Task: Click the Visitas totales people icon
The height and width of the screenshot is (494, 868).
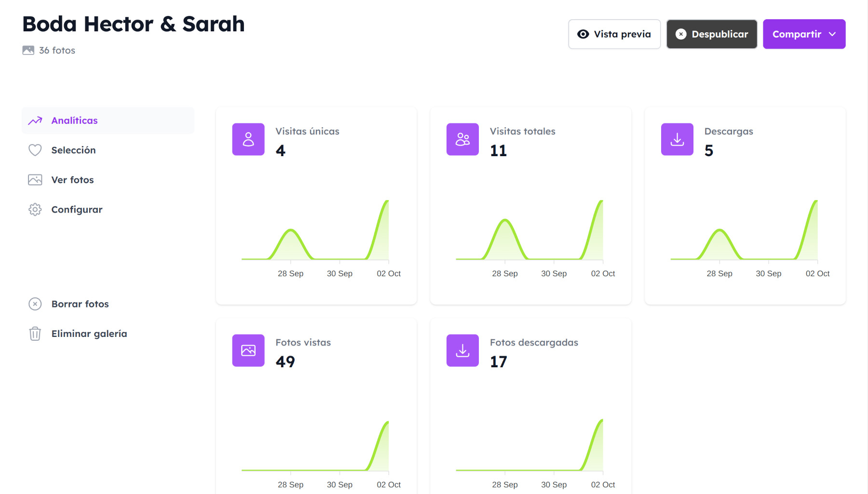Action: (462, 139)
